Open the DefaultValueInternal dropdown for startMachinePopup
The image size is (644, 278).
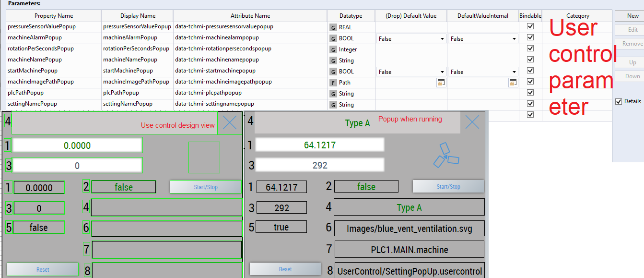pyautogui.click(x=515, y=72)
